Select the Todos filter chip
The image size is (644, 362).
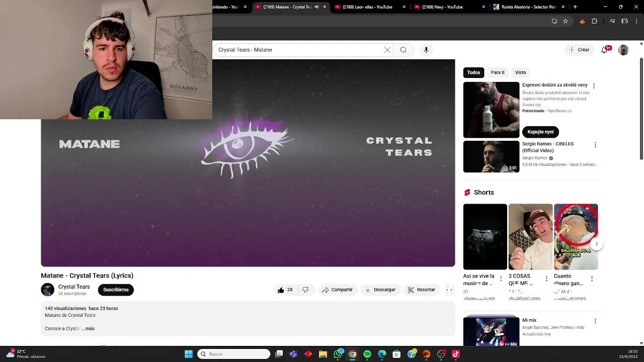[473, 72]
